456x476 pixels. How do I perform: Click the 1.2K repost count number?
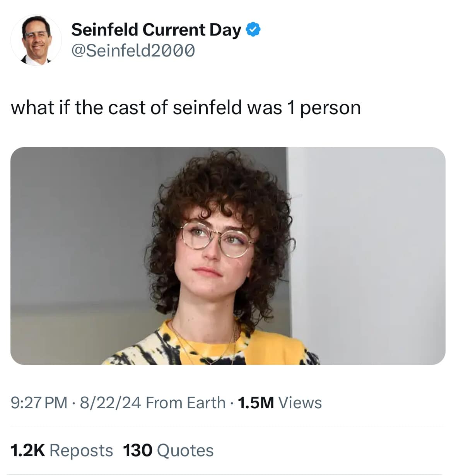[x=27, y=450]
